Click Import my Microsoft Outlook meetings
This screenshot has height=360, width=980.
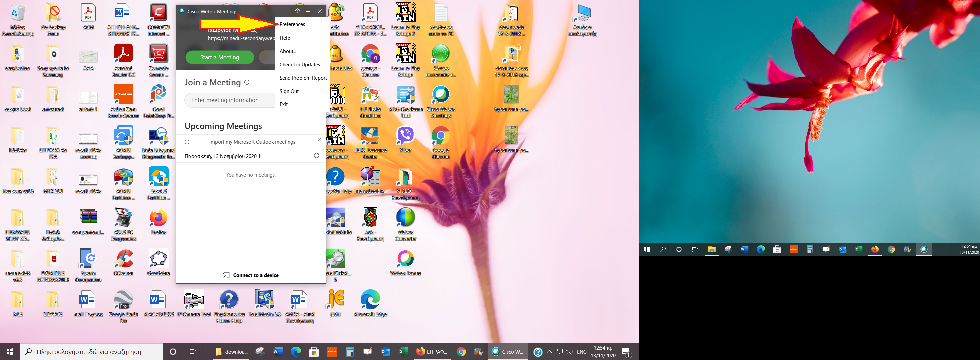(x=252, y=142)
